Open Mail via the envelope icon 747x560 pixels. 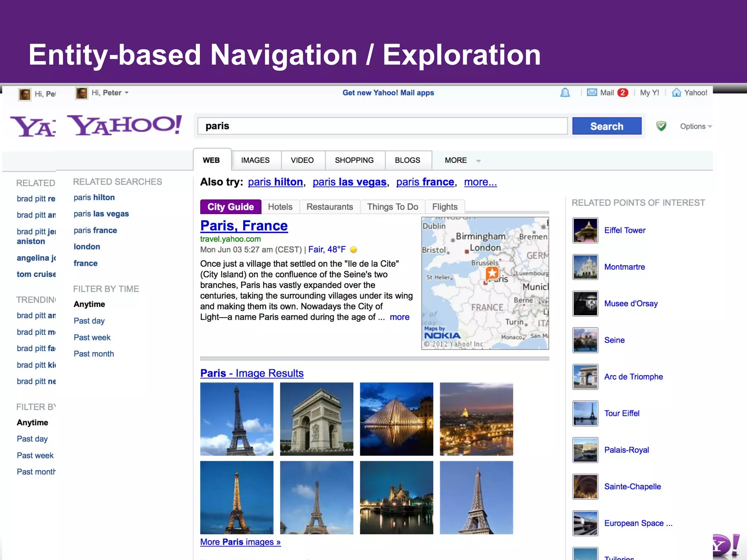click(592, 93)
